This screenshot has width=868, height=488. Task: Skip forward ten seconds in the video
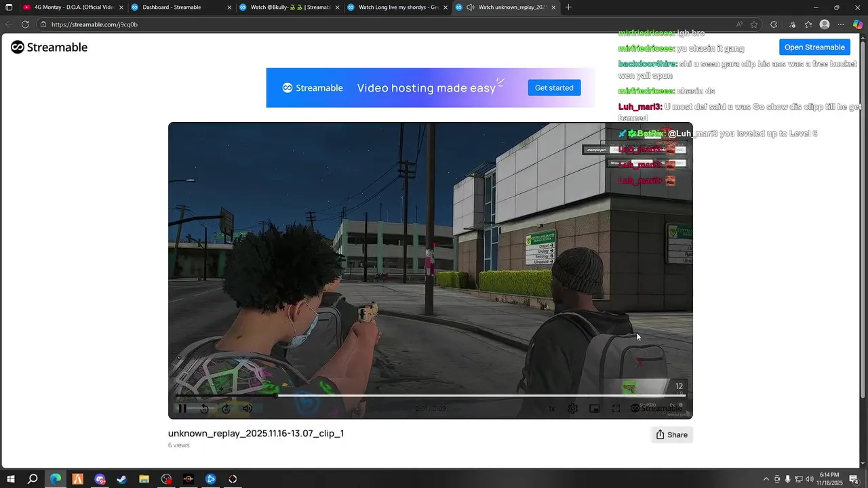[226, 408]
